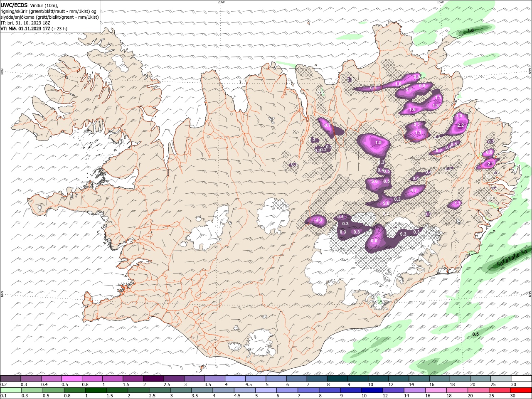Pick upper legend swatch between 3 and 3.5

[x=195, y=379]
